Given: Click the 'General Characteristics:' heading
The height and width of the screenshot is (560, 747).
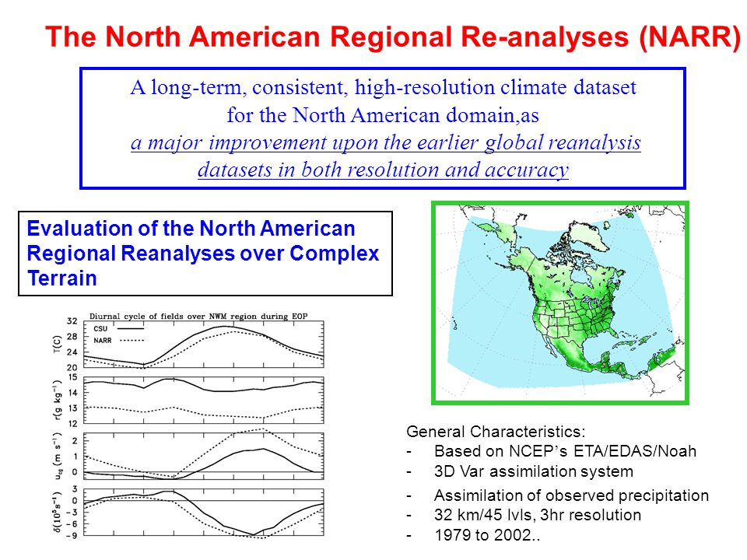Looking at the screenshot, I should pyautogui.click(x=496, y=432).
